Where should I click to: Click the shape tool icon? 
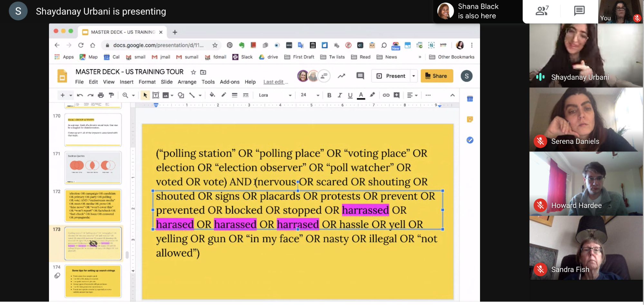(181, 95)
